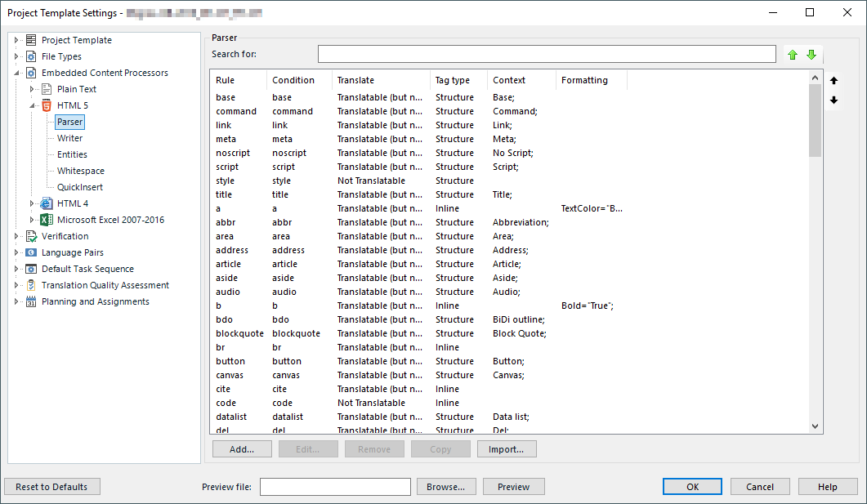Move rule up with black arrow
Screen dimensions: 867x504
click(833, 81)
